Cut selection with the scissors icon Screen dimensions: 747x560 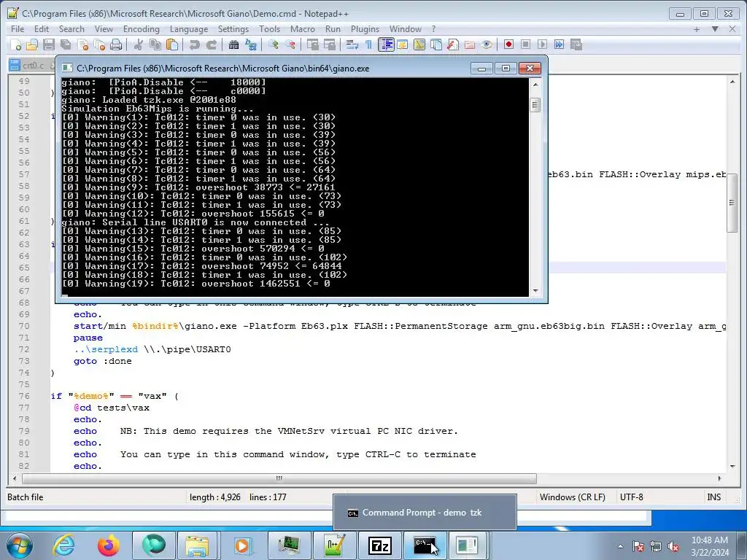(x=138, y=44)
